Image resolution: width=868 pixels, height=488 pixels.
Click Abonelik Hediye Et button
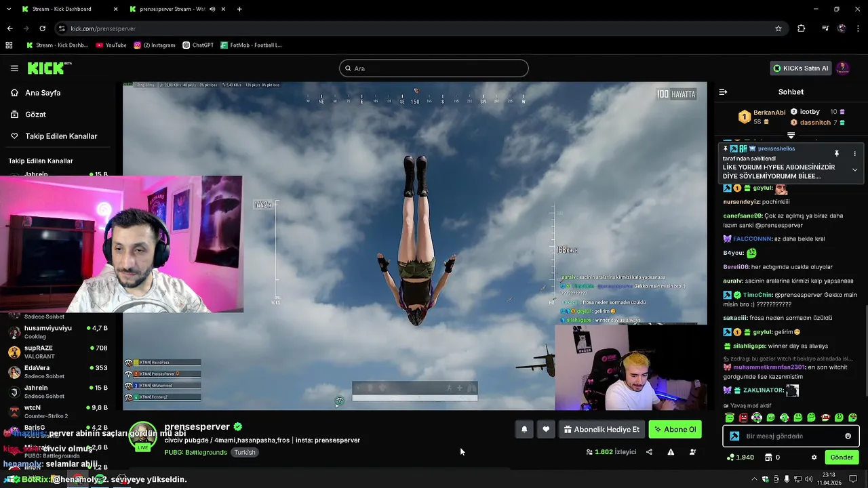(601, 429)
